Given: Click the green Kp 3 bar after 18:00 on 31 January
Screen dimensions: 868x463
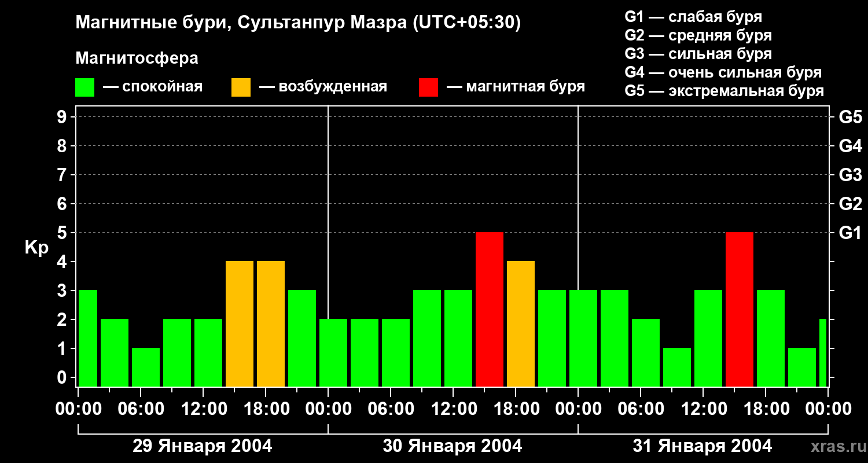Looking at the screenshot, I should [771, 338].
